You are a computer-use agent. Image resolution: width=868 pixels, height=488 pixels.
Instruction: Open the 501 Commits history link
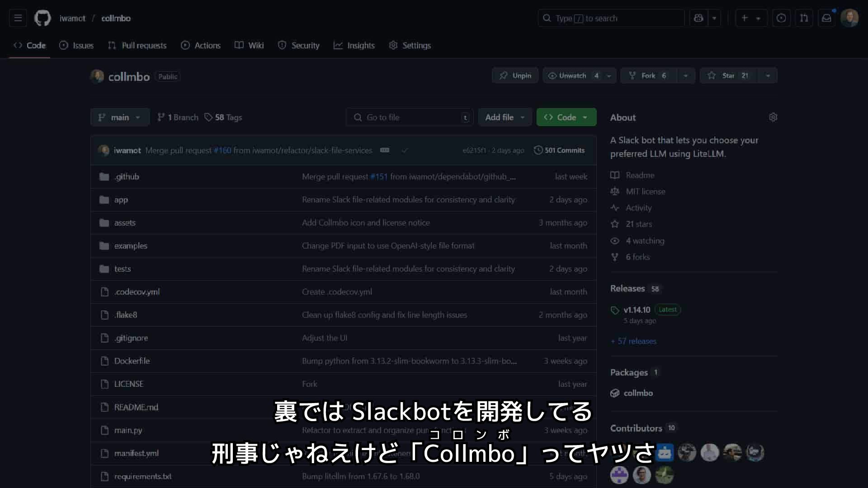click(559, 150)
